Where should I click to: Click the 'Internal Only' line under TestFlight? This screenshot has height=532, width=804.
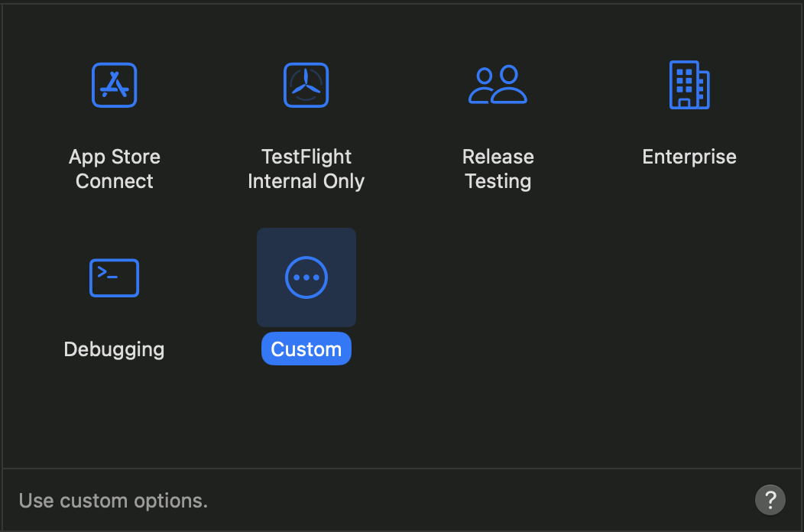306,181
